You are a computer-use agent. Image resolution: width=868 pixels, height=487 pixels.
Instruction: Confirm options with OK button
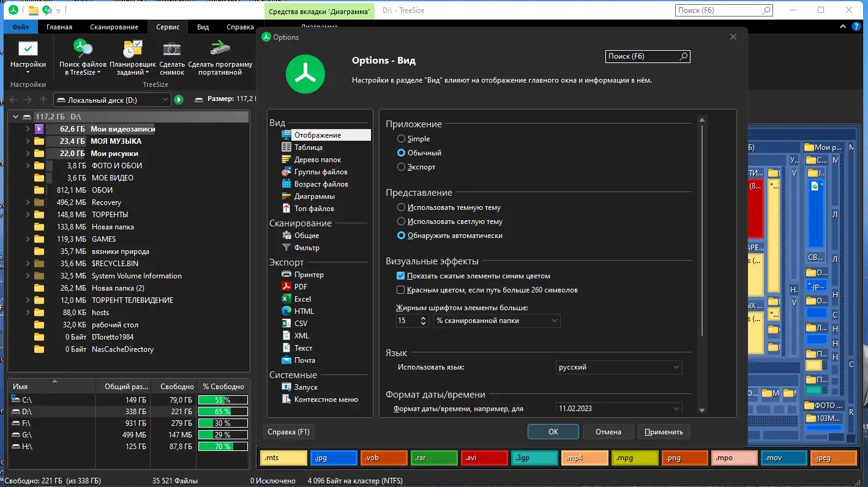point(553,431)
